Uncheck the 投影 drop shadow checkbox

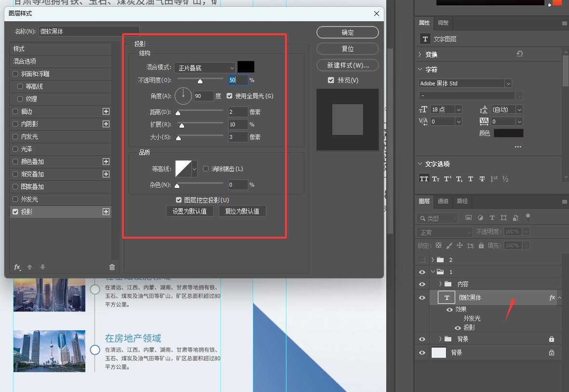pos(15,212)
